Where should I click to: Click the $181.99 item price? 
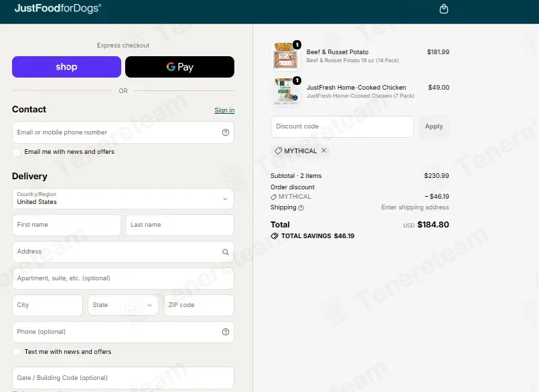[x=438, y=52]
